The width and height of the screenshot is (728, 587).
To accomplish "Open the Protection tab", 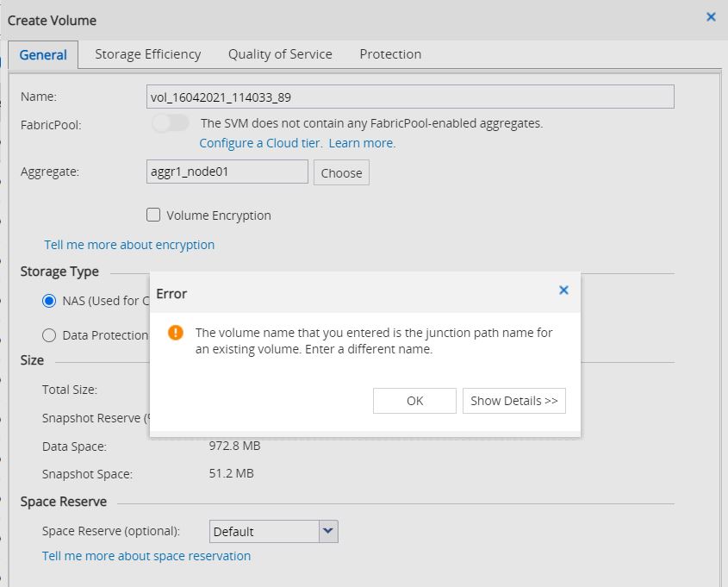I will (390, 54).
